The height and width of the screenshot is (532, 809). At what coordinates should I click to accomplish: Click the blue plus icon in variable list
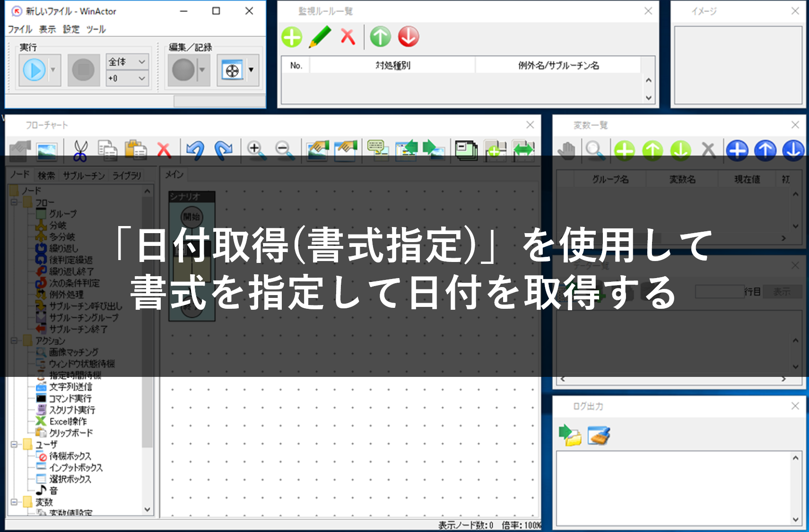coord(737,150)
